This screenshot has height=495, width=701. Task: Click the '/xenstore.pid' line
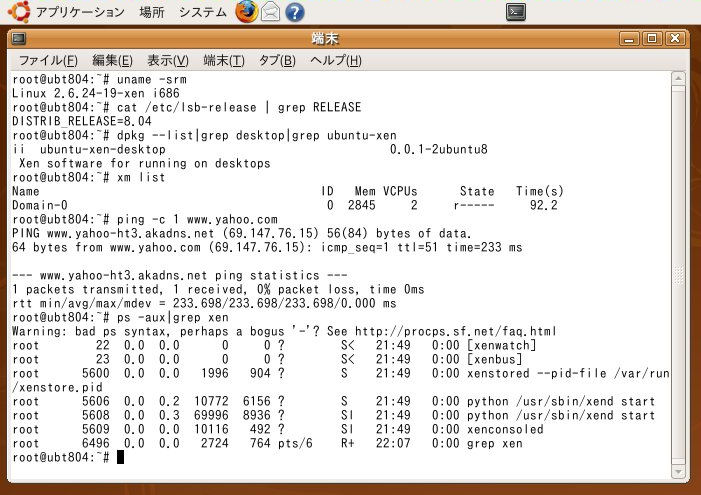pos(57,387)
